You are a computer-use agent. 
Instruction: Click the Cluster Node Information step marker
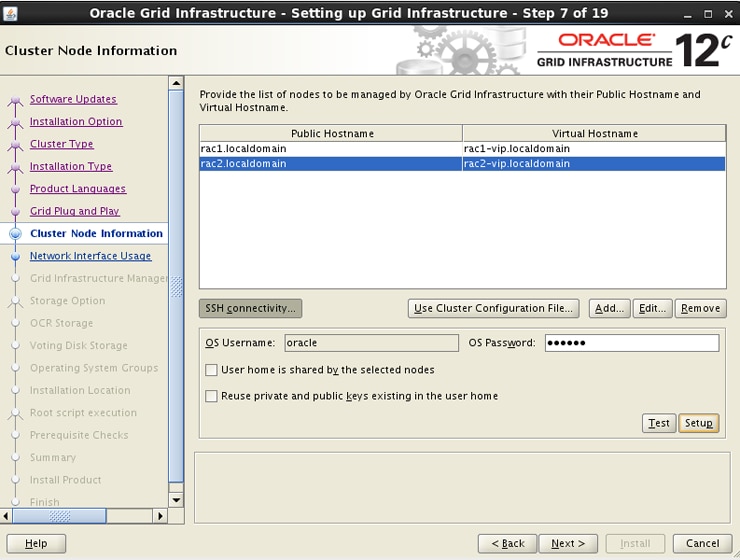[15, 234]
